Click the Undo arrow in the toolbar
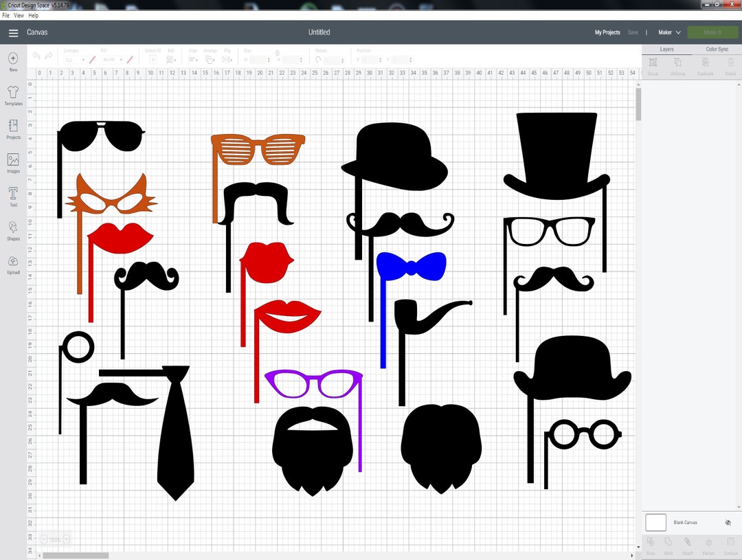Screen dimensions: 742x560 [x=36, y=56]
